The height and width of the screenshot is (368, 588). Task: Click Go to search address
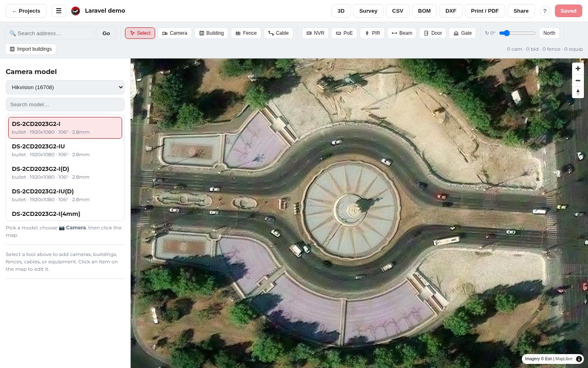[x=106, y=33]
